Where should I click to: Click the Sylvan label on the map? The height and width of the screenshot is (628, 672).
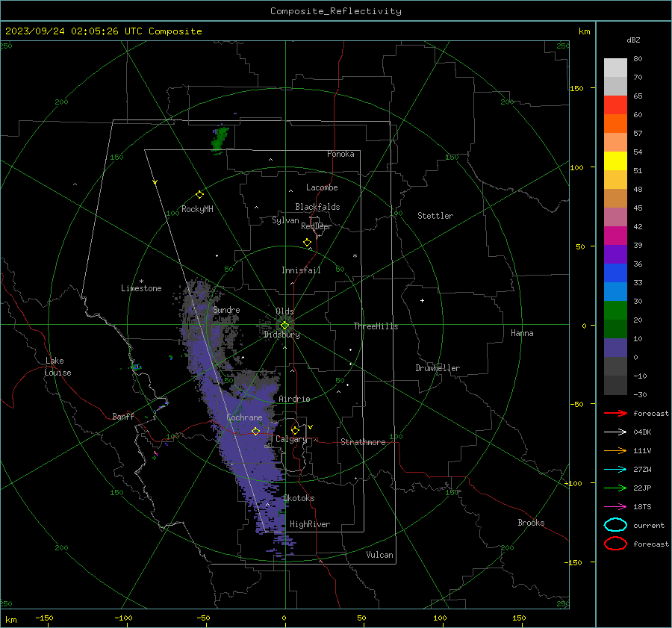click(285, 220)
